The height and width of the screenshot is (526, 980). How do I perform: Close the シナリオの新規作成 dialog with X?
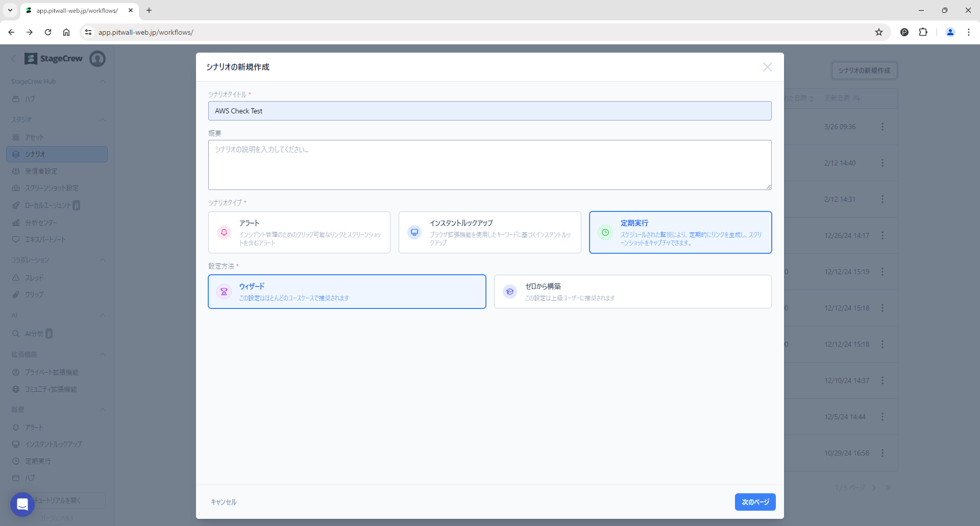tap(767, 67)
